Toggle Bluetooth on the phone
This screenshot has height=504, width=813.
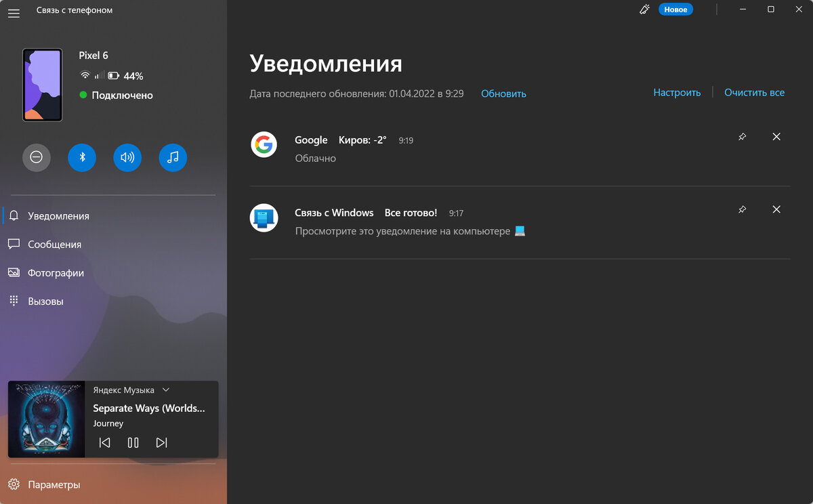82,157
